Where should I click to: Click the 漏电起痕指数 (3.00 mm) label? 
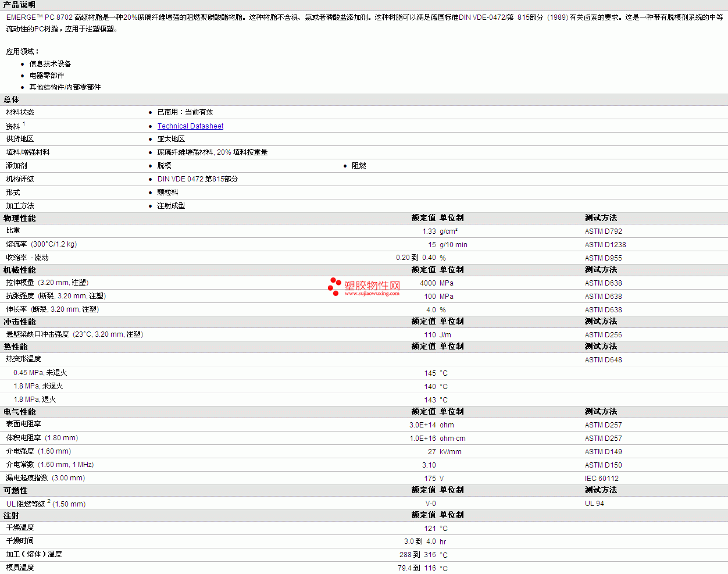(x=45, y=478)
